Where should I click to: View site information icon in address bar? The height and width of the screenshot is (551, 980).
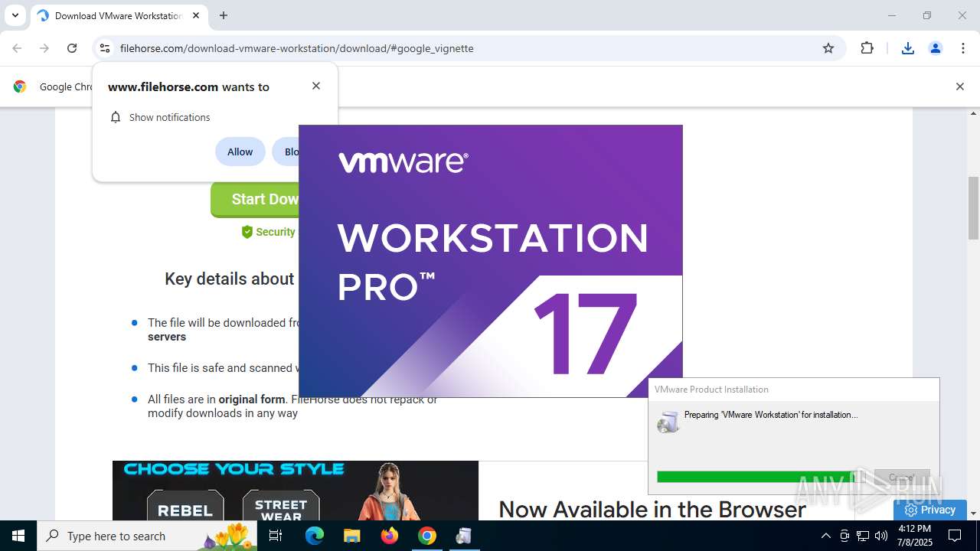105,48
